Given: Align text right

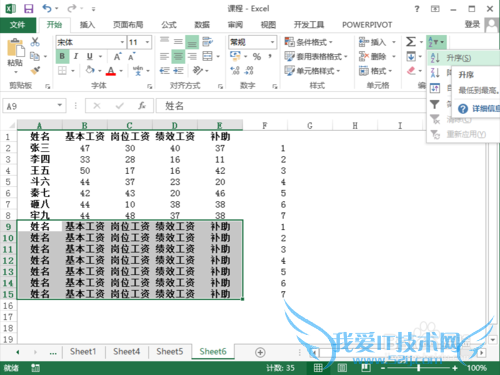Looking at the screenshot, I should (x=192, y=56).
